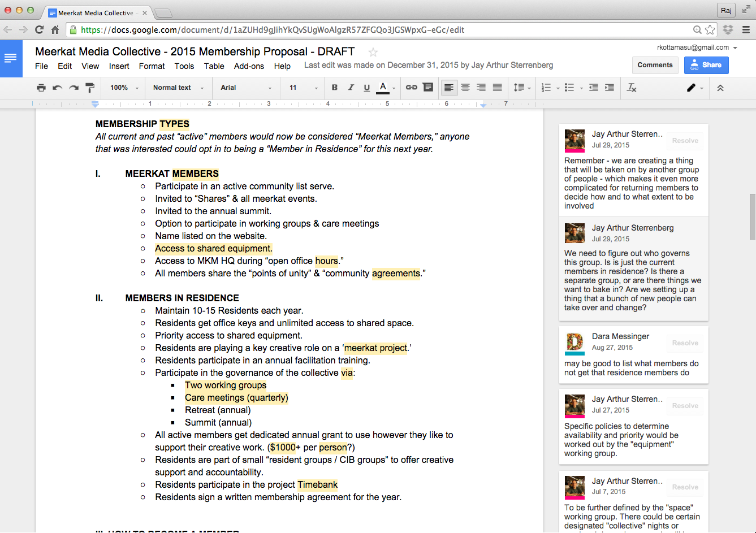Open the text color picker
Screen dimensions: 756x533
click(386, 88)
